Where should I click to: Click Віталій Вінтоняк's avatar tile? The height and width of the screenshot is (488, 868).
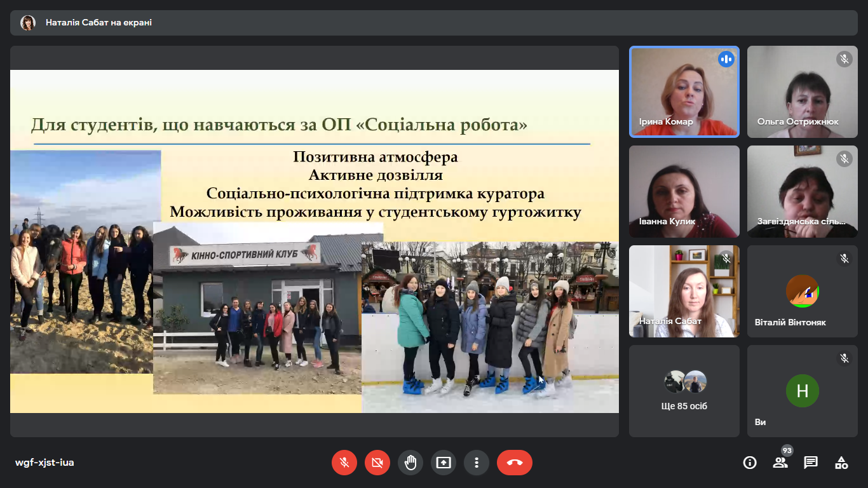coord(802,291)
